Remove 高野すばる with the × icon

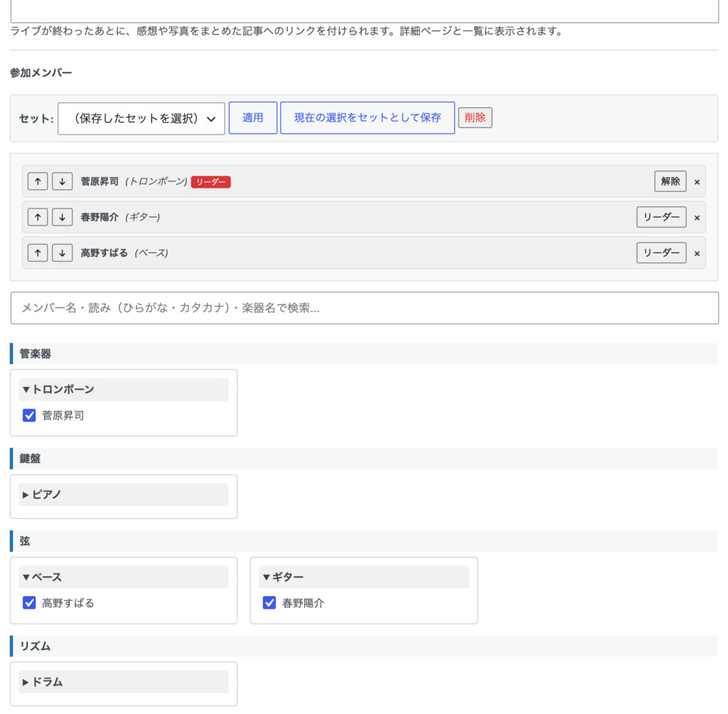click(697, 254)
